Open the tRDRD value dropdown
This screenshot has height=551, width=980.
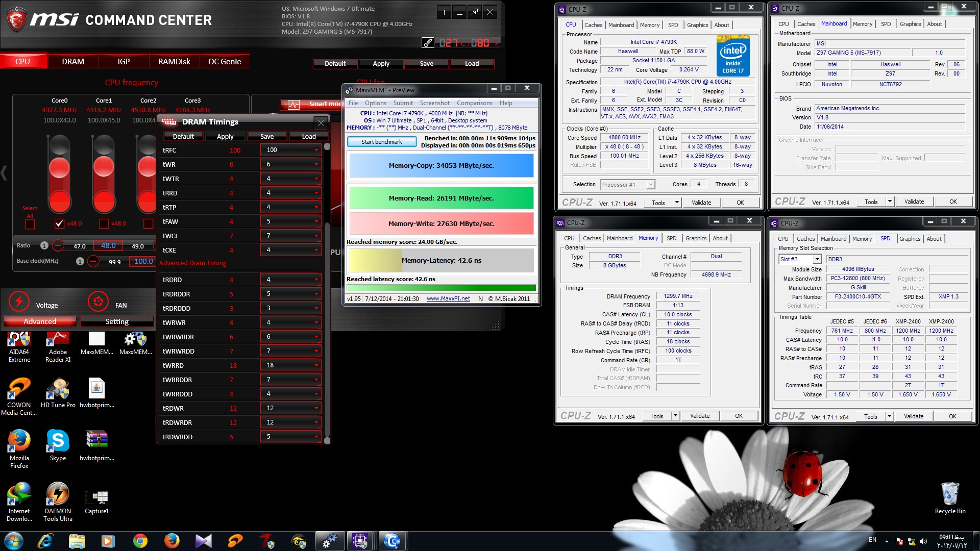[290, 280]
